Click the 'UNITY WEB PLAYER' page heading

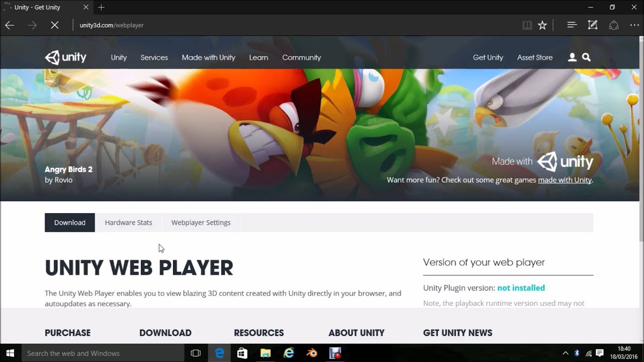[139, 268]
